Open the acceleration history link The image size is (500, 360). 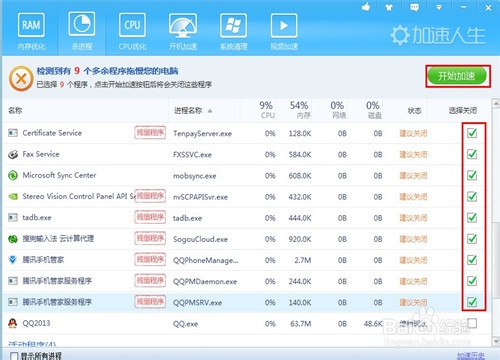471,356
